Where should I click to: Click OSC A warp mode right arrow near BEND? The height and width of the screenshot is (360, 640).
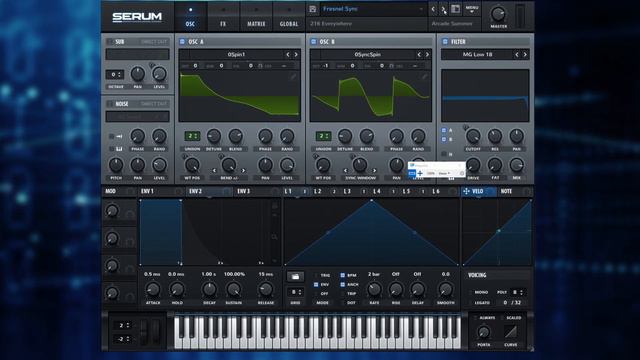coord(243,171)
